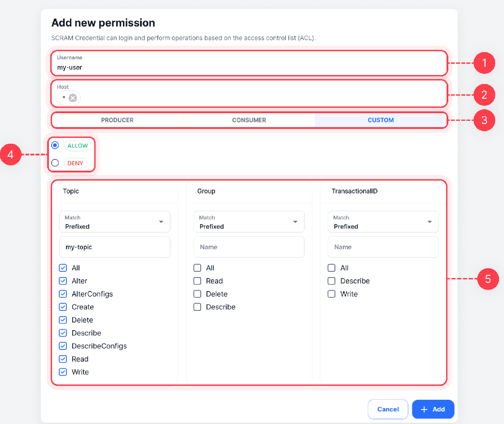Uncheck the Topic Create checkbox
This screenshot has width=504, height=424.
point(63,307)
